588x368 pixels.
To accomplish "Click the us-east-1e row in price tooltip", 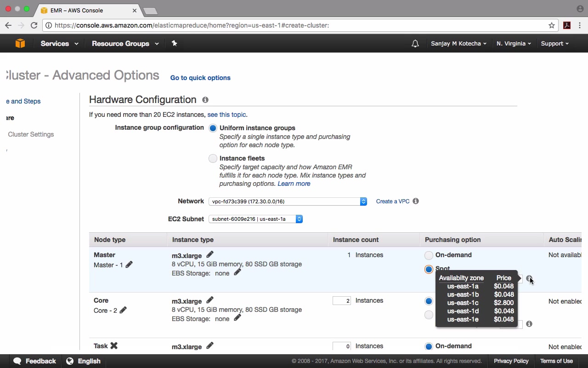I will point(476,319).
